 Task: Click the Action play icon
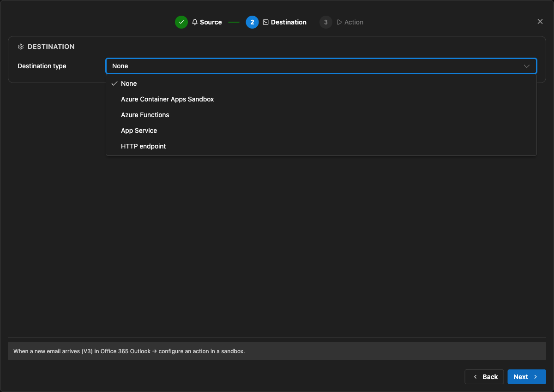point(339,22)
